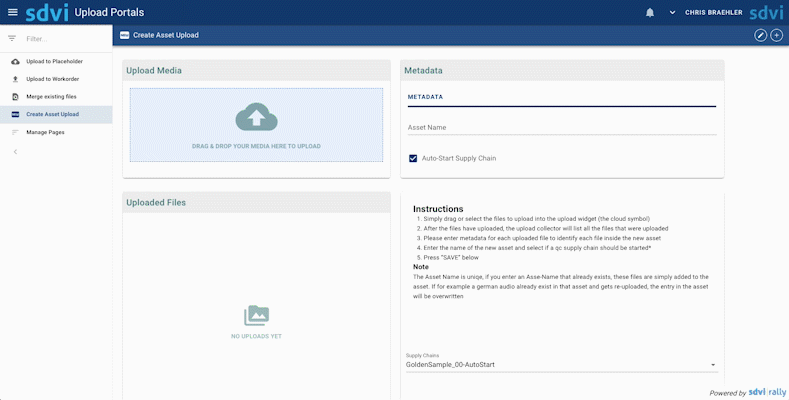
Task: Click the Uploaded Files panel title
Action: click(x=156, y=203)
